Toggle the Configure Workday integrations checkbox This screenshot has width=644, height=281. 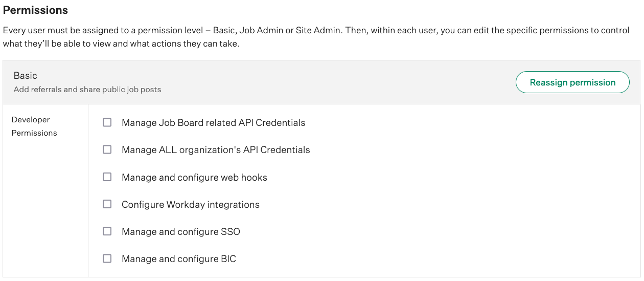[107, 204]
